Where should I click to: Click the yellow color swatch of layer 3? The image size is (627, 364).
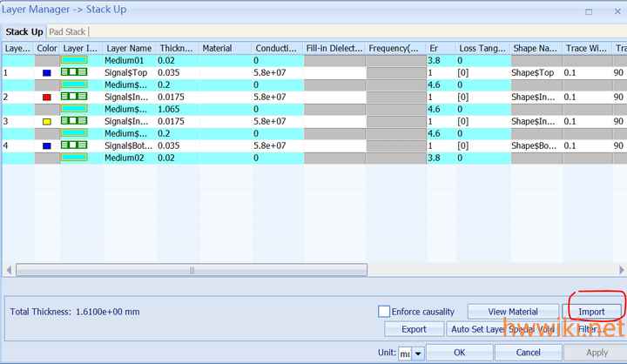pos(47,122)
